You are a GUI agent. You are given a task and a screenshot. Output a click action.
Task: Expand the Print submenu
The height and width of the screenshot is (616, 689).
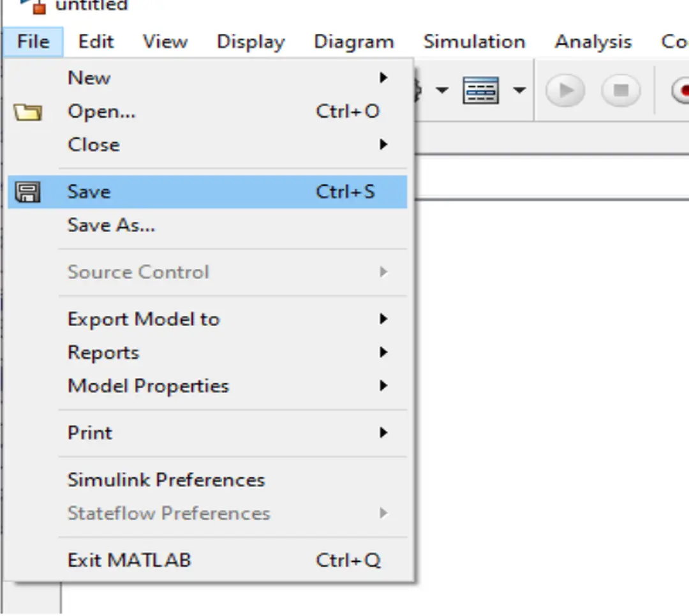[89, 432]
